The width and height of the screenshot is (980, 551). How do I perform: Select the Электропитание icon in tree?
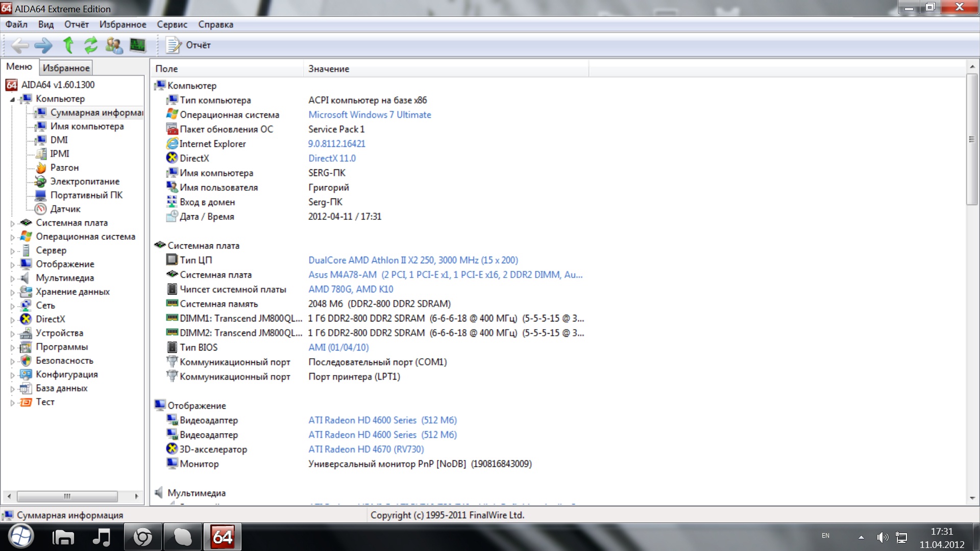[x=41, y=182]
